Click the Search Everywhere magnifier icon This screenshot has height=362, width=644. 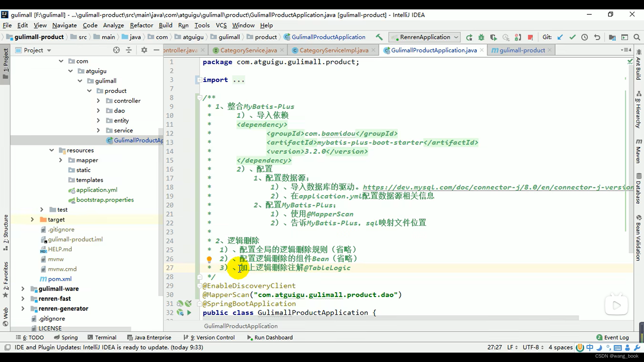[x=637, y=37]
